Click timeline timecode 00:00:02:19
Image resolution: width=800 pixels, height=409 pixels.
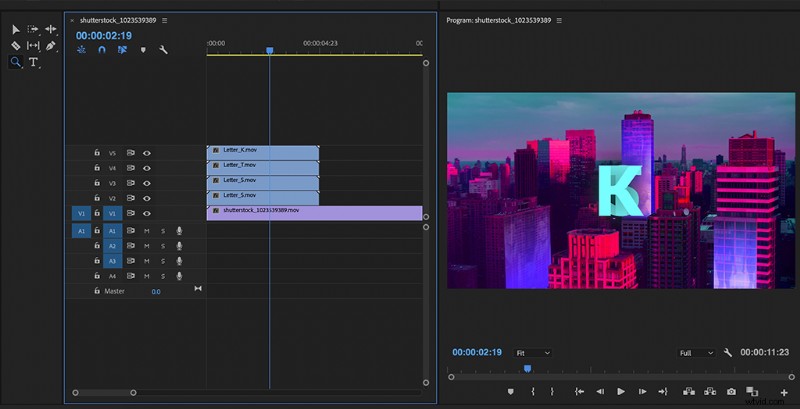(x=104, y=36)
